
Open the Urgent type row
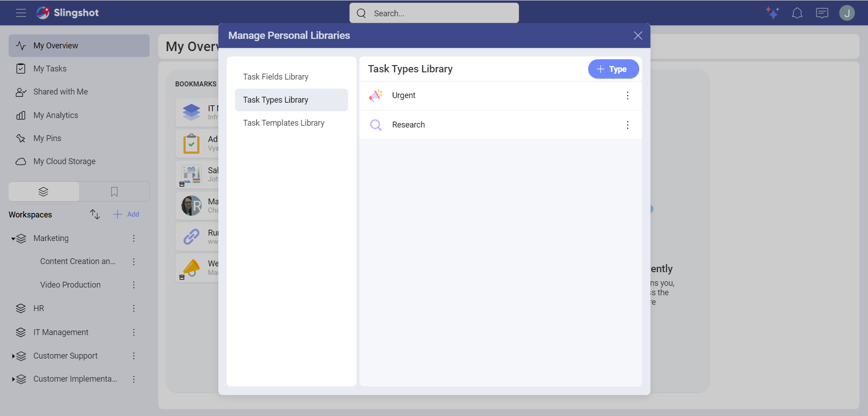(500, 95)
